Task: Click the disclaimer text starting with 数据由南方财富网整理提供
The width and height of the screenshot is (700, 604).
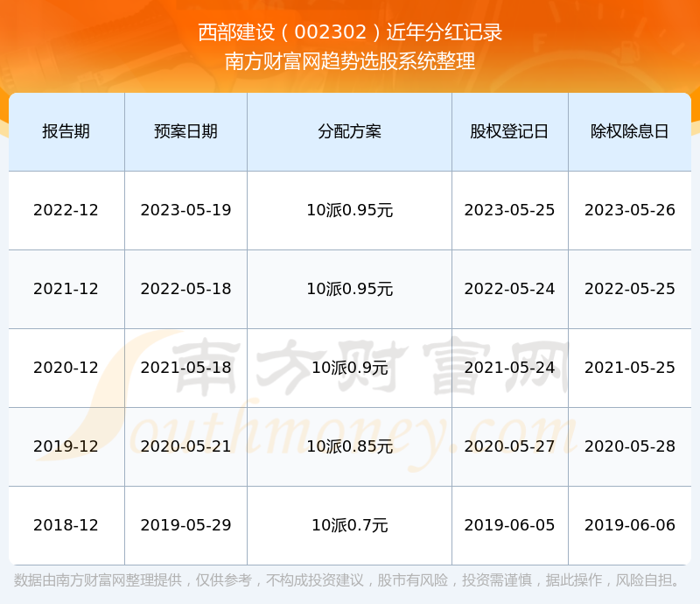Action: [x=347, y=579]
